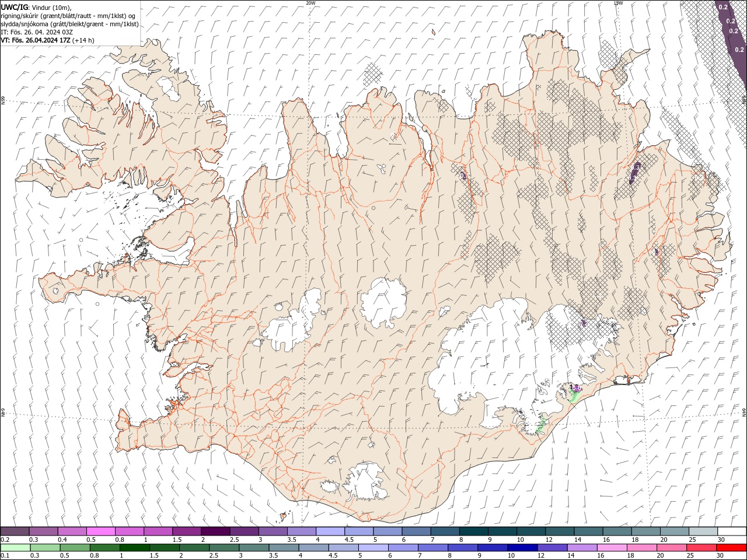Image resolution: width=747 pixels, height=560 pixels.
Task: Click the '25' label in the bottom legend scale
Action: (x=690, y=556)
